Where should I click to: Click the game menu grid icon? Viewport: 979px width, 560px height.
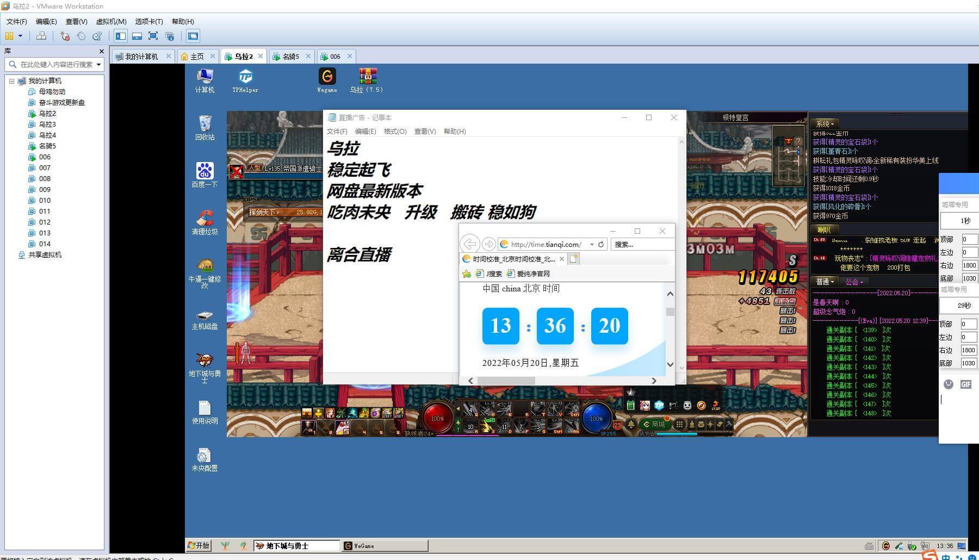tap(679, 424)
